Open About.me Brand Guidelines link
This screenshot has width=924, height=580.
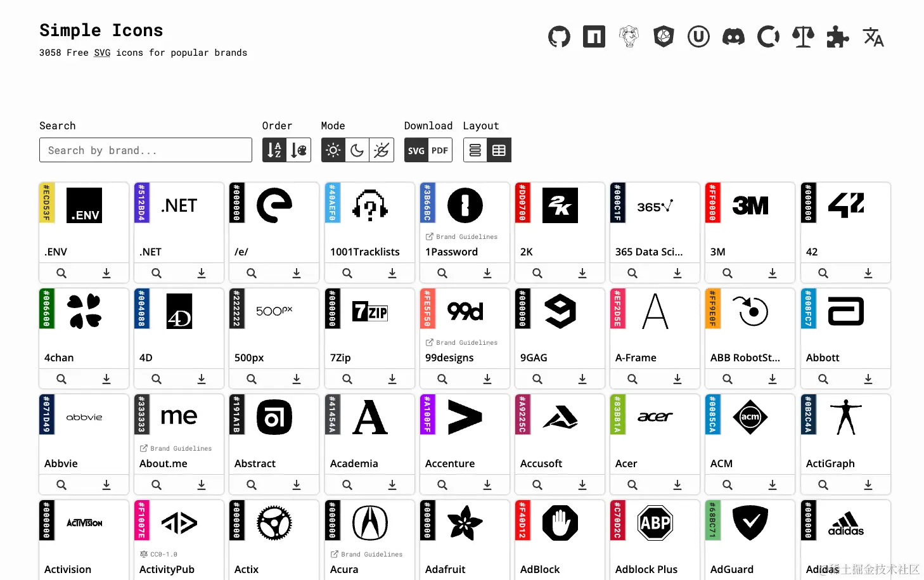click(x=176, y=448)
